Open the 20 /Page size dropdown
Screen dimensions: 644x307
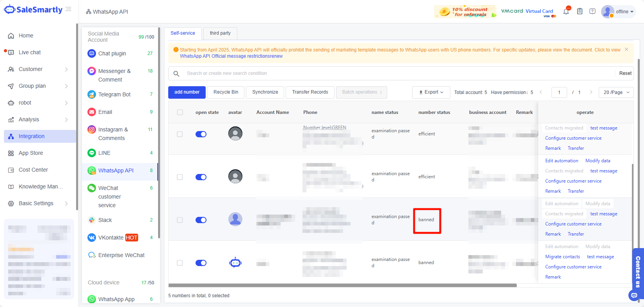617,92
